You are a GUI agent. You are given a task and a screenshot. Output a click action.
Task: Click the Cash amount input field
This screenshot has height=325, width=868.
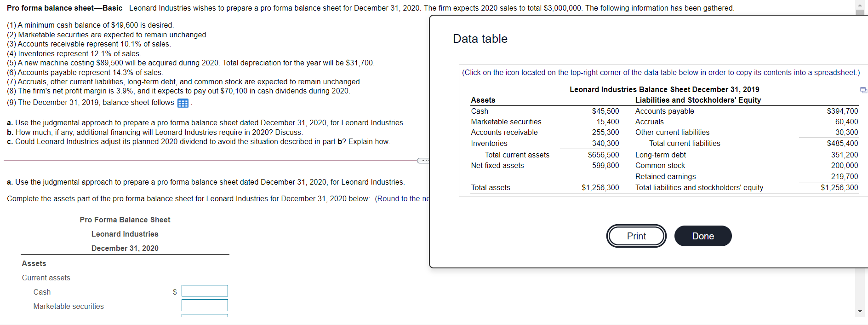pos(205,291)
